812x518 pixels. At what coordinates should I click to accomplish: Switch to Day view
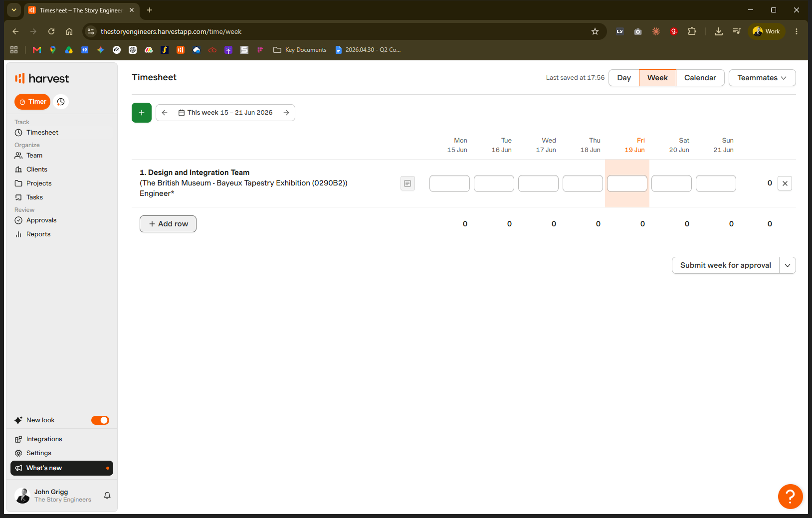(x=624, y=78)
